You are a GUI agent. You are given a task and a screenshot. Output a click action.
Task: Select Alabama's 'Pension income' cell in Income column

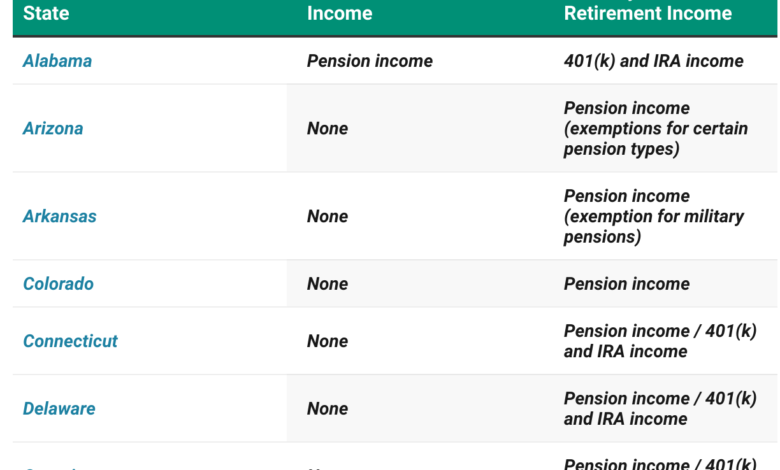point(369,61)
